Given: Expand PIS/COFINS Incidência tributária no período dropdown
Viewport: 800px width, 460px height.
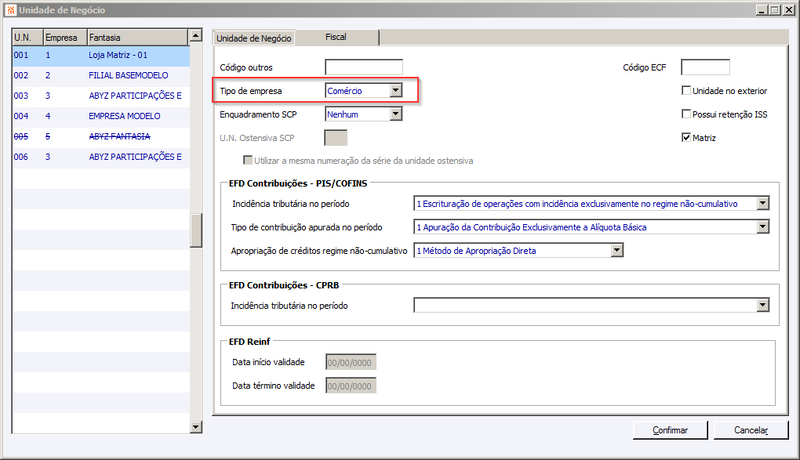Looking at the screenshot, I should click(x=763, y=203).
